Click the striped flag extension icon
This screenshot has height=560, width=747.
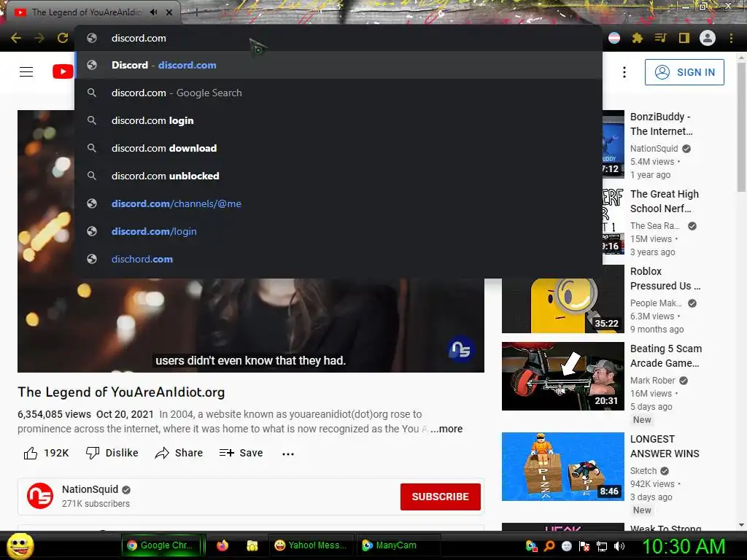click(614, 38)
